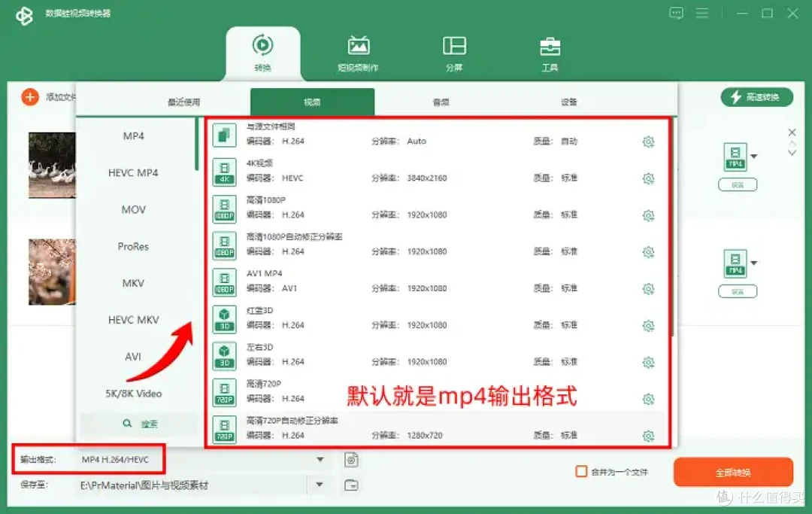
Task: Open settings gear for 红蓝3D preset
Action: click(x=648, y=325)
